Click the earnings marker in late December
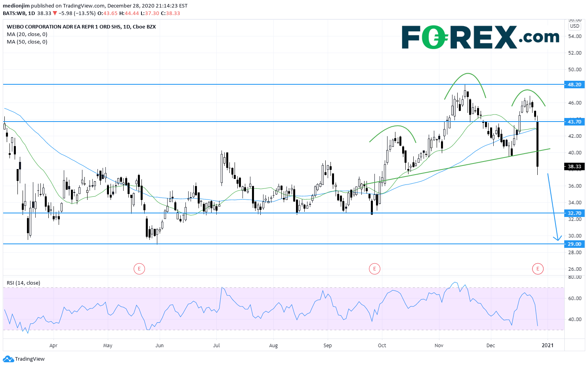The image size is (588, 367). [538, 269]
